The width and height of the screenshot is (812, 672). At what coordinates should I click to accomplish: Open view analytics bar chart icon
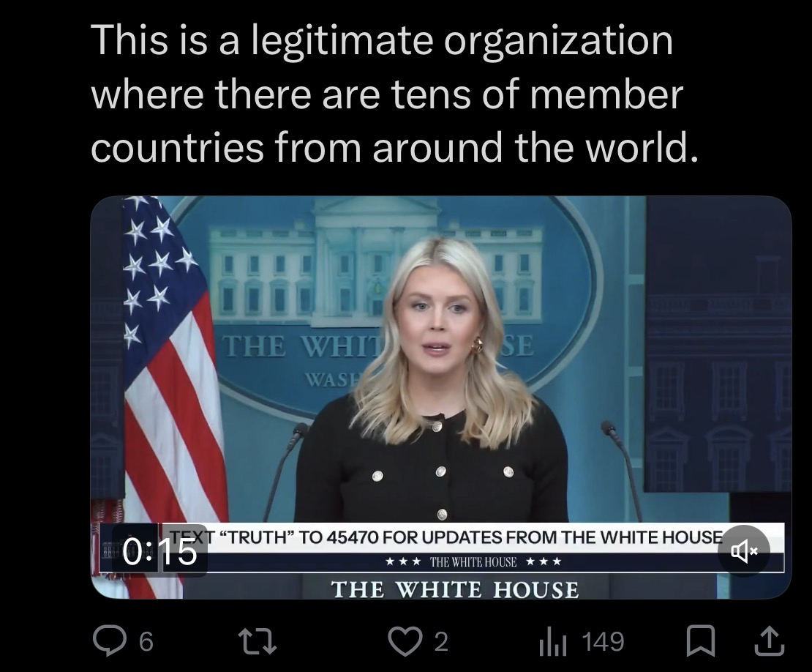coord(553,643)
